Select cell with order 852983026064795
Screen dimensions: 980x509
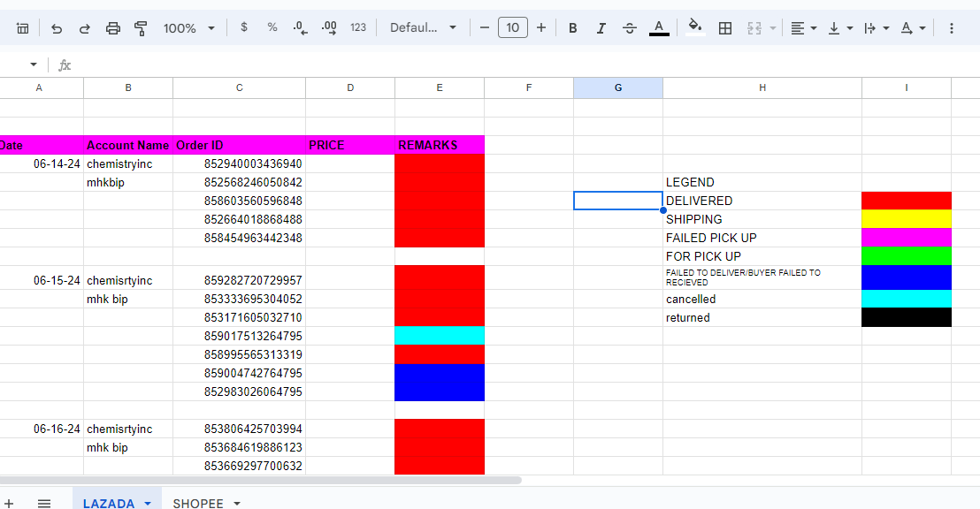(240, 391)
